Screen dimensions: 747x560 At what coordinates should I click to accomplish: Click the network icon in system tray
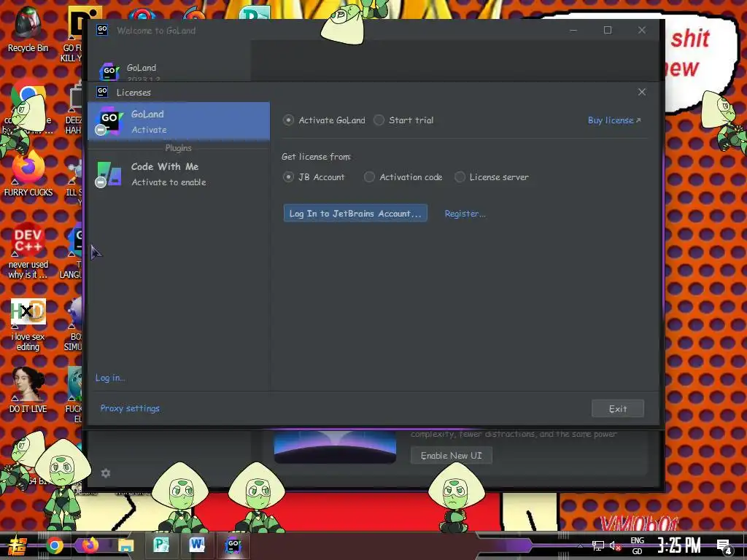[598, 545]
